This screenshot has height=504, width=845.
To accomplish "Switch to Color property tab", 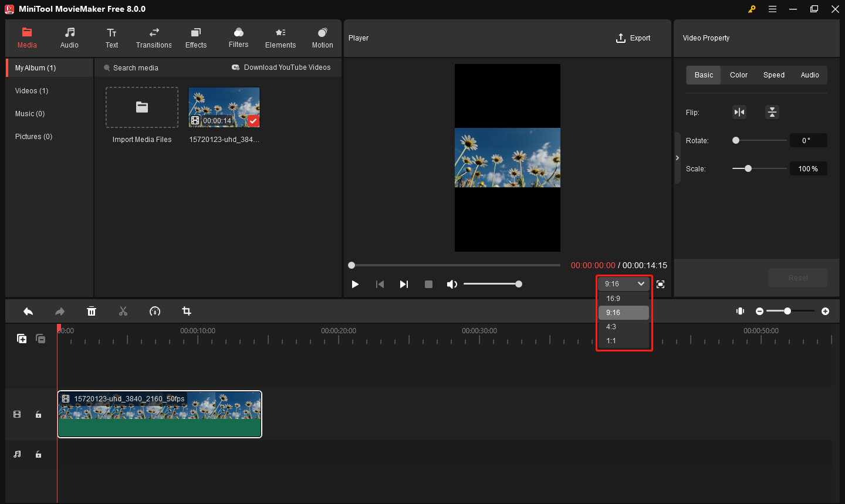I will [x=739, y=75].
